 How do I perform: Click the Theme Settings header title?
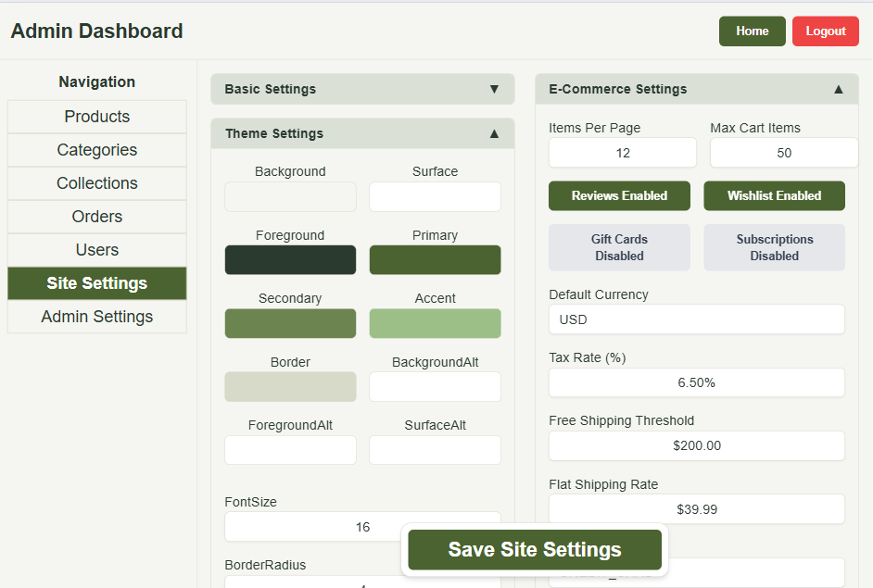point(274,133)
